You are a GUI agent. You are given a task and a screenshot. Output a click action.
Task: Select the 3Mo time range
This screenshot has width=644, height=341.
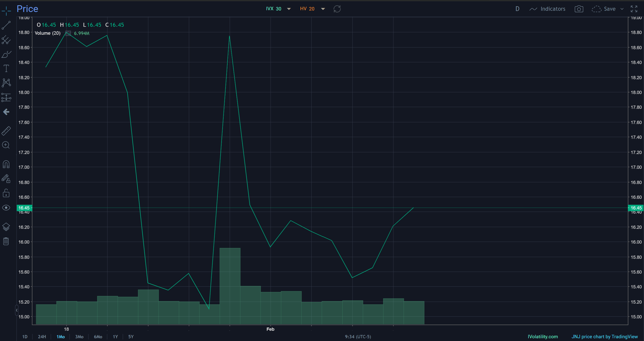(79, 336)
